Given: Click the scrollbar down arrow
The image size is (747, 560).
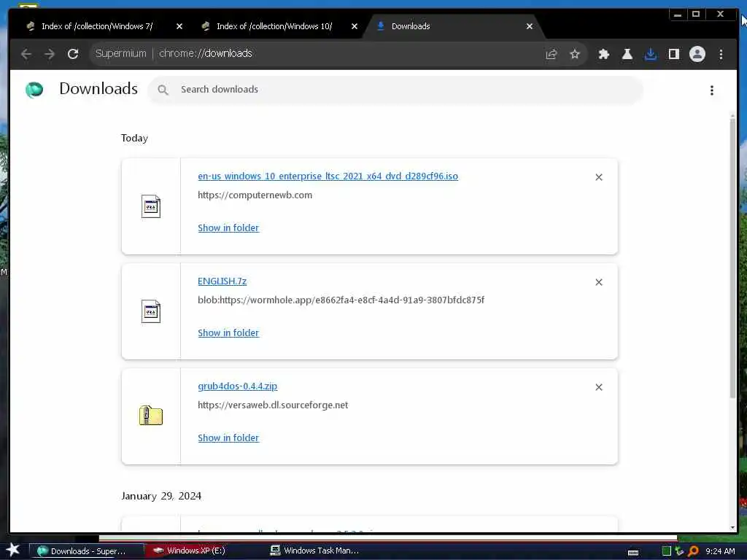Looking at the screenshot, I should [732, 528].
